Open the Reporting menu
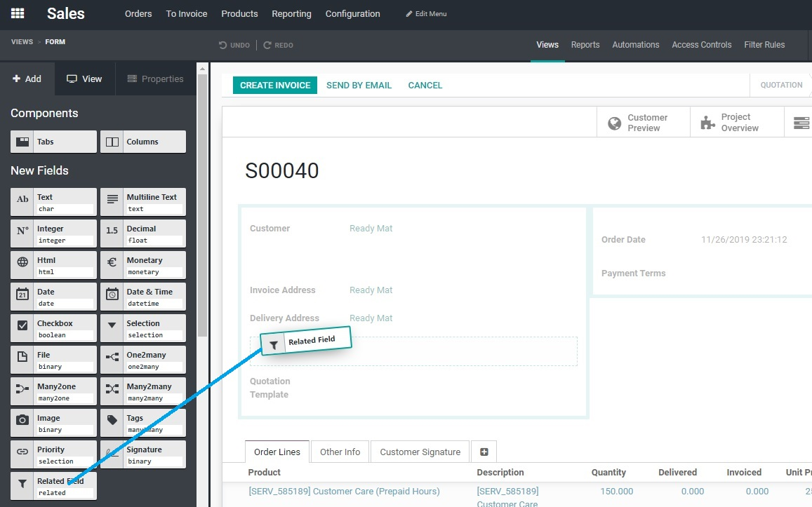 (291, 14)
